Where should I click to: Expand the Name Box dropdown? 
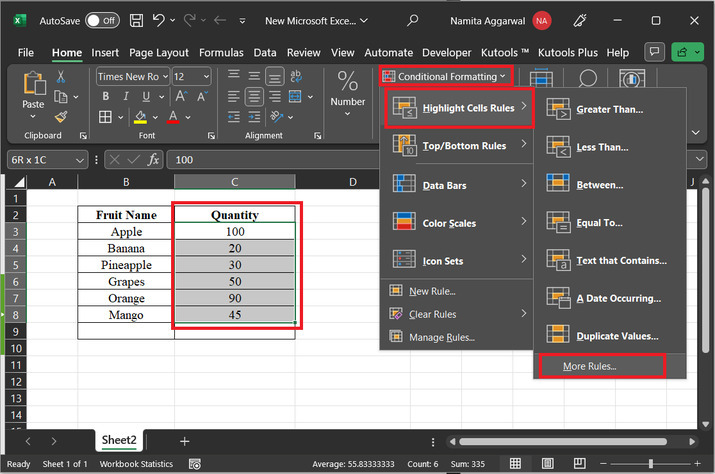(x=81, y=160)
